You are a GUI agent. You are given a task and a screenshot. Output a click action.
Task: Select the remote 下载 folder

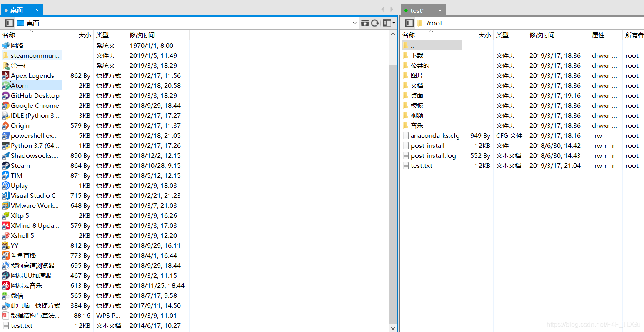click(417, 55)
